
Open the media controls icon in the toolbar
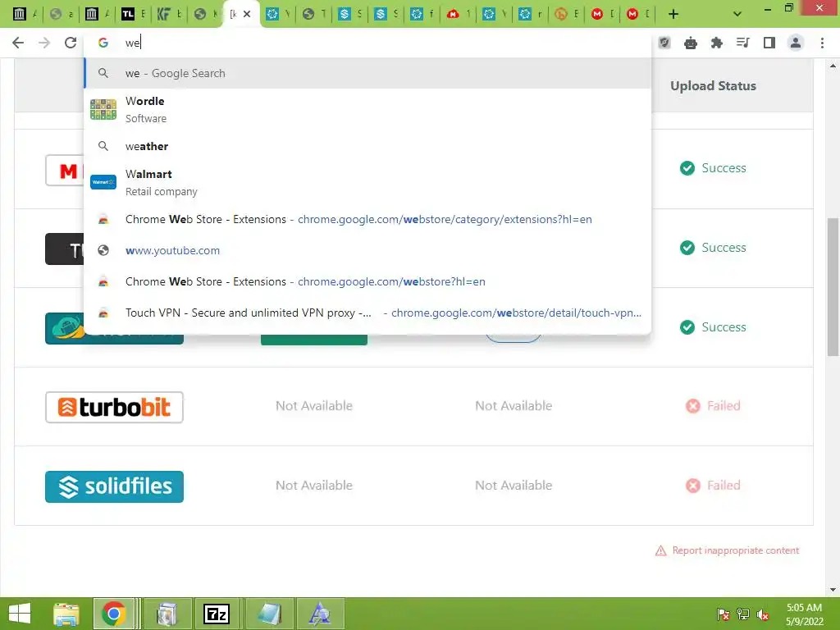[x=742, y=43]
